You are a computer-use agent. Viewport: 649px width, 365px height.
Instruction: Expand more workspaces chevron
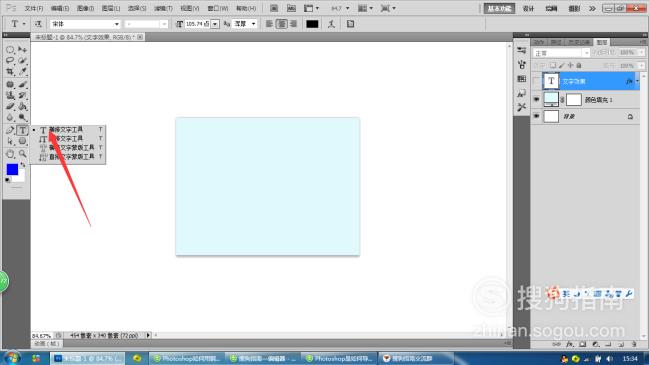pos(592,8)
